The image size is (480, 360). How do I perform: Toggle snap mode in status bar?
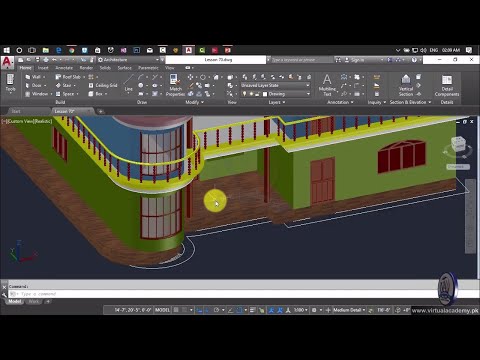click(184, 310)
